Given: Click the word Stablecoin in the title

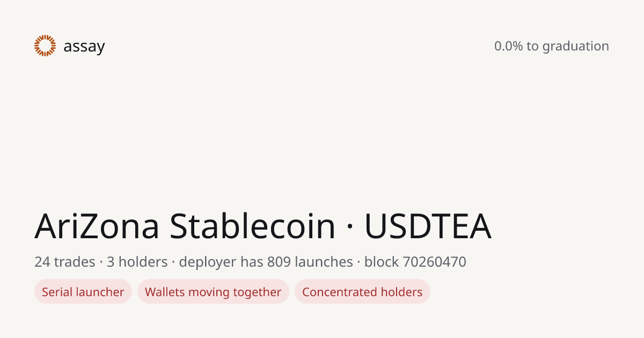Looking at the screenshot, I should [x=252, y=226].
